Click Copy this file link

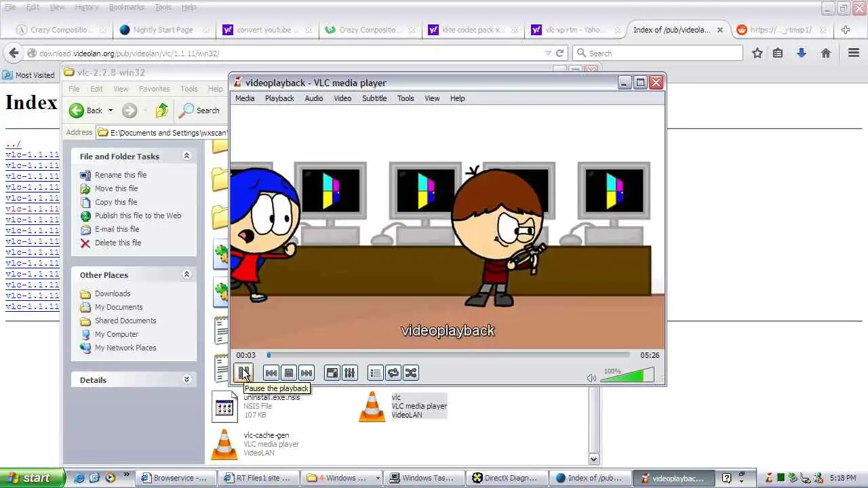point(116,202)
